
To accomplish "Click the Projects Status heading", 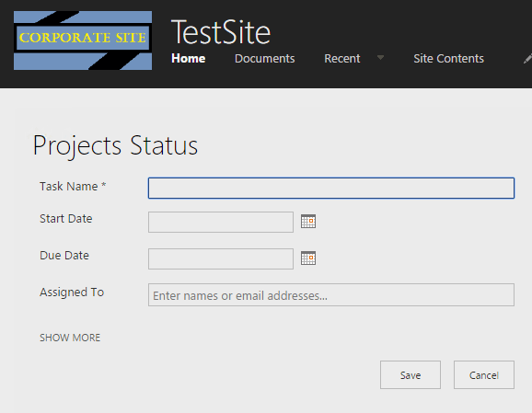I will pos(115,146).
